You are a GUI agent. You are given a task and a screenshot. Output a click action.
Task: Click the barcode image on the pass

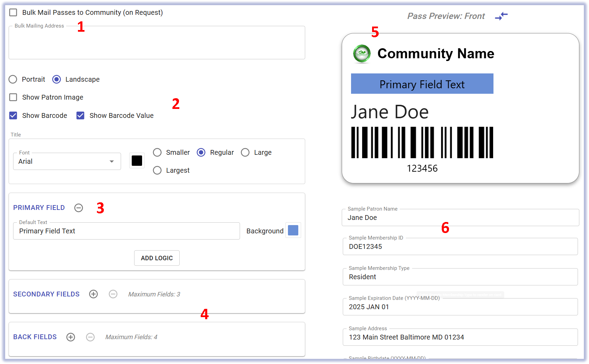pos(422,142)
